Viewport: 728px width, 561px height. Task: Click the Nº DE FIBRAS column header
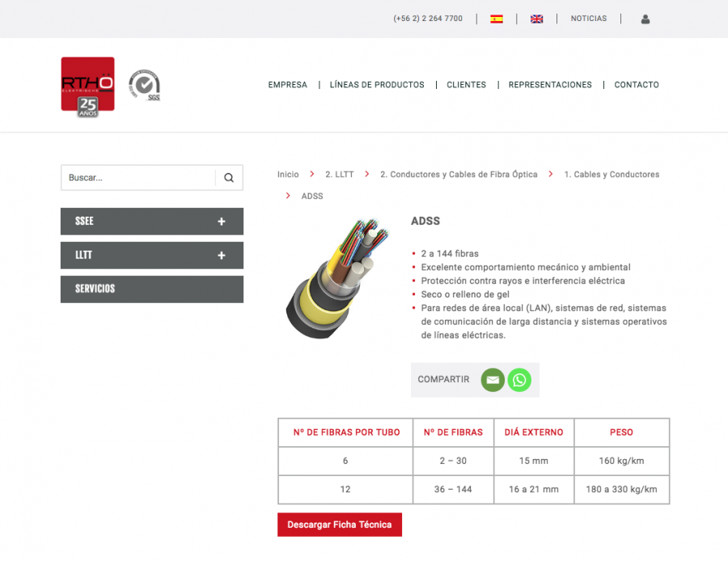453,432
